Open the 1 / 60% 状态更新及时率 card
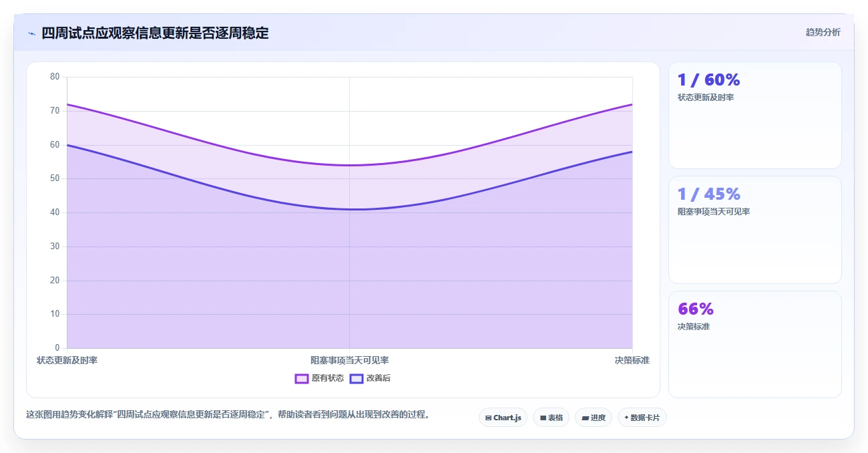 (755, 116)
